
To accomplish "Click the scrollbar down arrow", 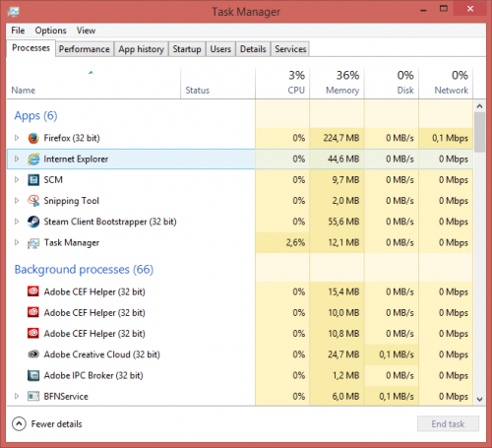I will (479, 400).
